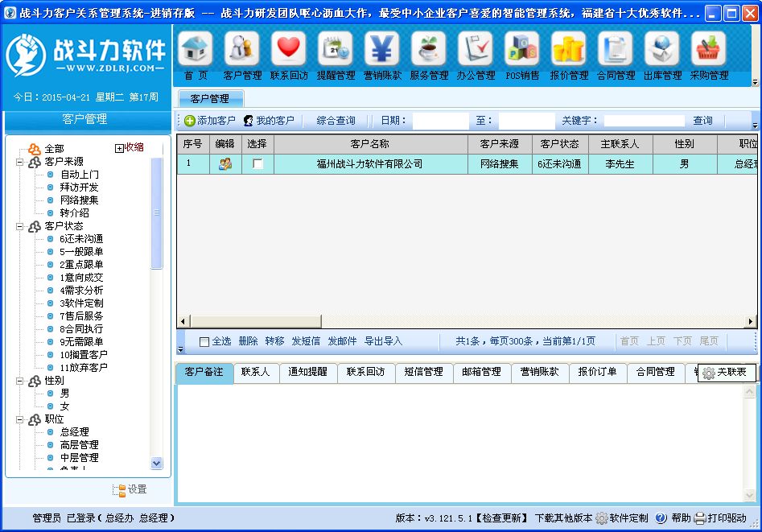Open the 出库管理 globe icon
The image size is (762, 532).
pyautogui.click(x=662, y=48)
